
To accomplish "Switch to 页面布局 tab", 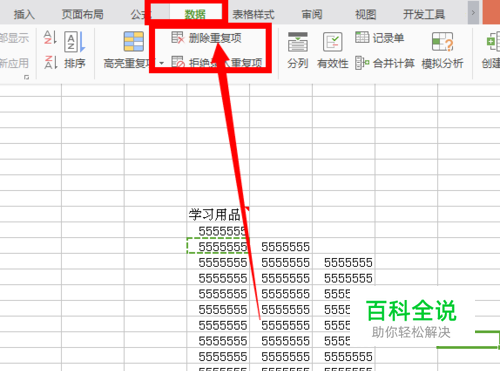I will tap(83, 14).
